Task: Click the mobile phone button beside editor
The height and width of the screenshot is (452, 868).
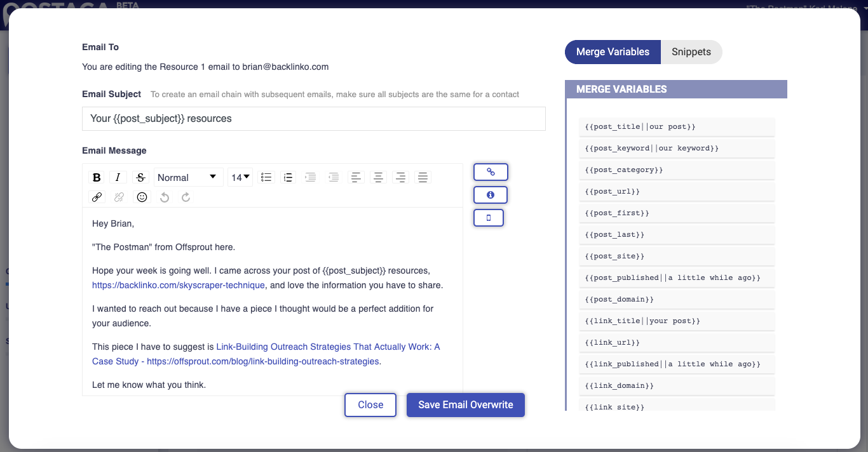Action: click(x=489, y=218)
